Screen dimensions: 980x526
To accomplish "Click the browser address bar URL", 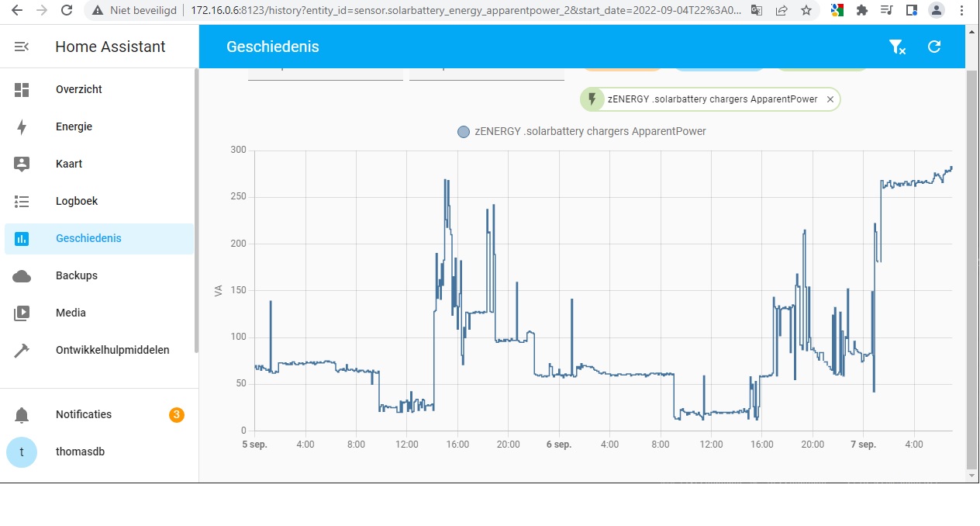I will [465, 11].
